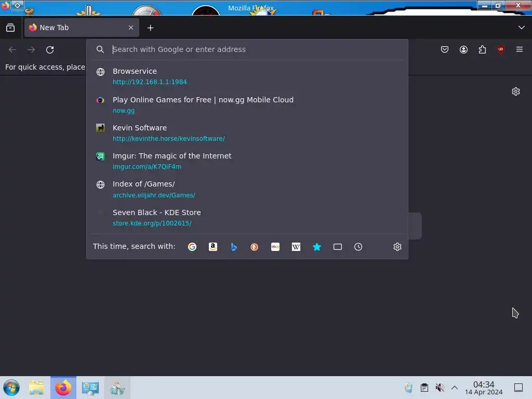The width and height of the screenshot is (532, 399).
Task: Personalize new tab gear icon
Action: pos(516,91)
